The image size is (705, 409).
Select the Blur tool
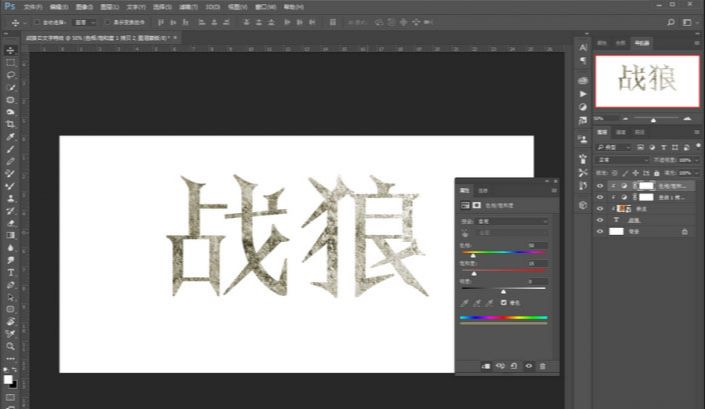point(10,248)
